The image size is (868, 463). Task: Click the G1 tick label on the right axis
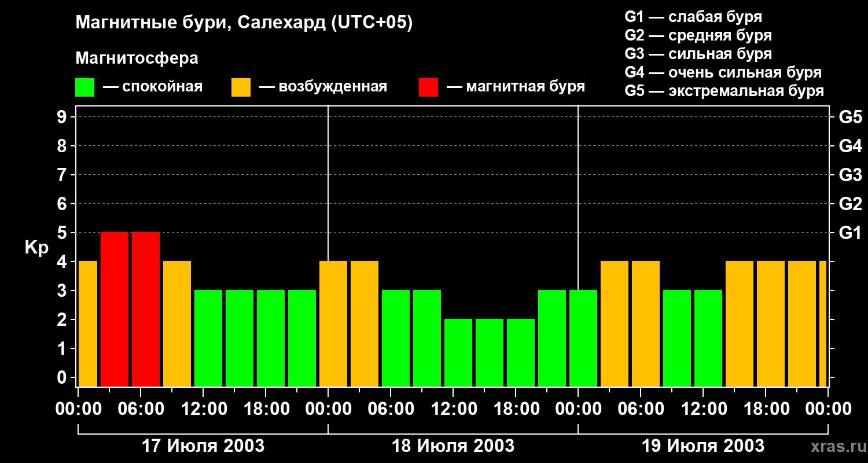(x=850, y=233)
